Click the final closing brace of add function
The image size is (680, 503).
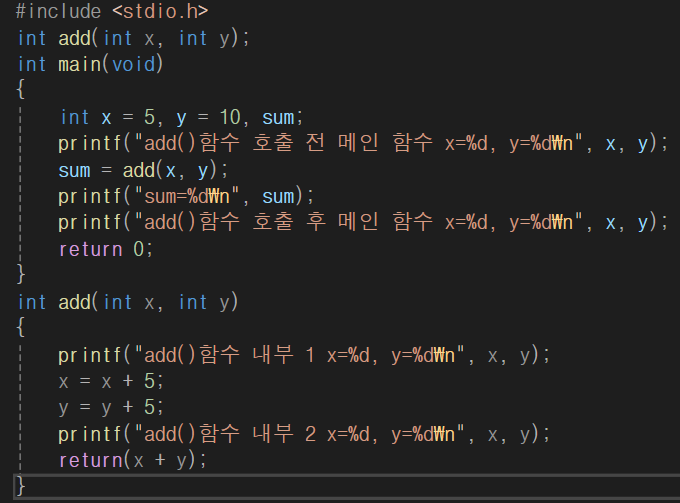[20, 486]
